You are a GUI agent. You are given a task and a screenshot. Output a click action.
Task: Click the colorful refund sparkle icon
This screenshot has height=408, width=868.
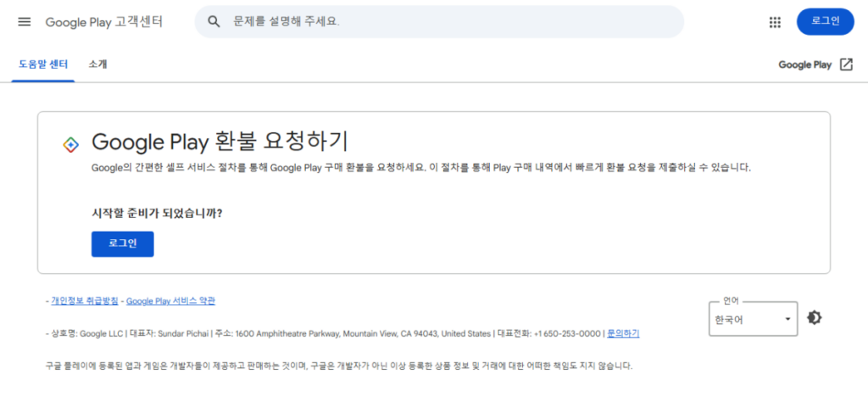[71, 144]
